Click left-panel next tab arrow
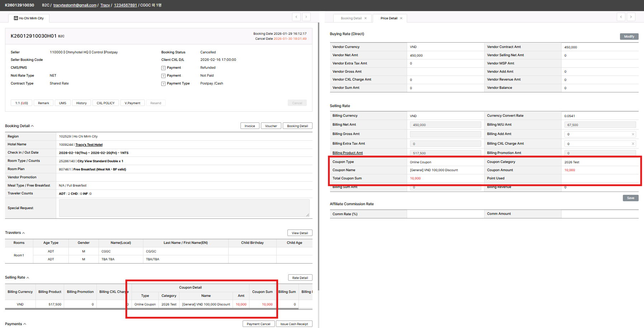Image resolution: width=644 pixels, height=328 pixels. (306, 17)
